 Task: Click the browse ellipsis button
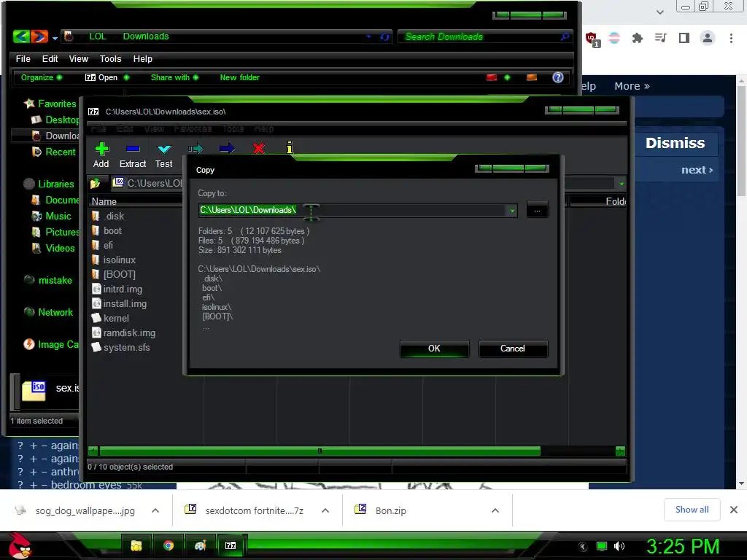click(538, 209)
